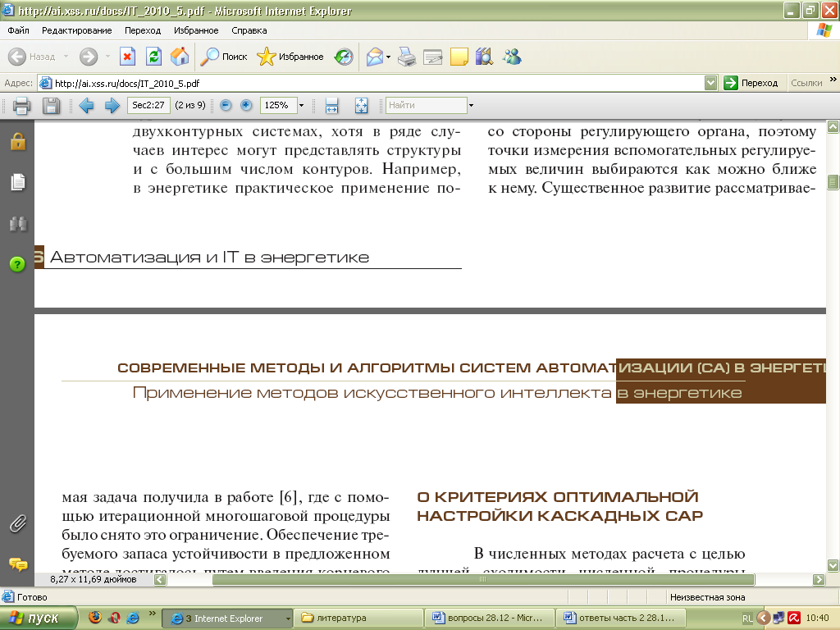Go to Home page icon
Screen dimensions: 840x630
[x=180, y=57]
